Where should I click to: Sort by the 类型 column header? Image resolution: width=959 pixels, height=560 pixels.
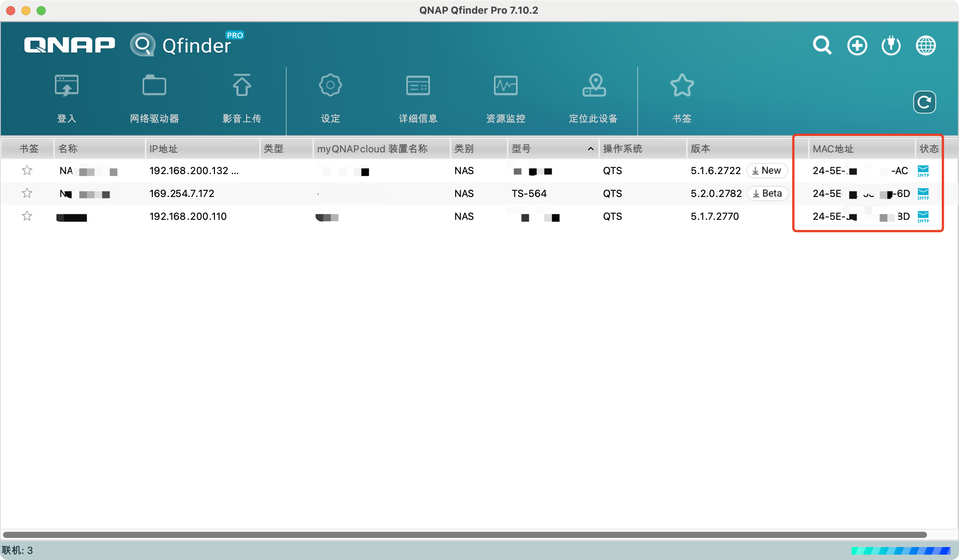(x=287, y=149)
